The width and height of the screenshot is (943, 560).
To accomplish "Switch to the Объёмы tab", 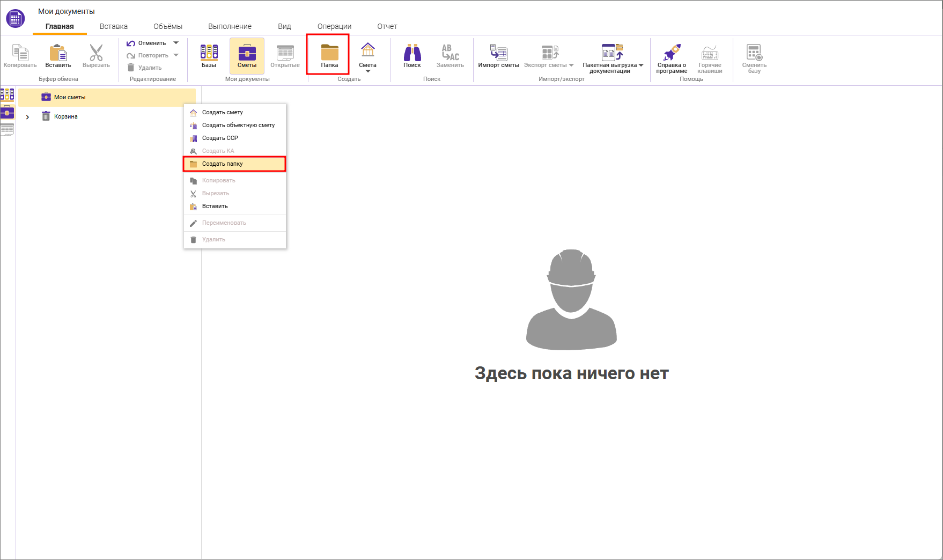I will pos(168,26).
